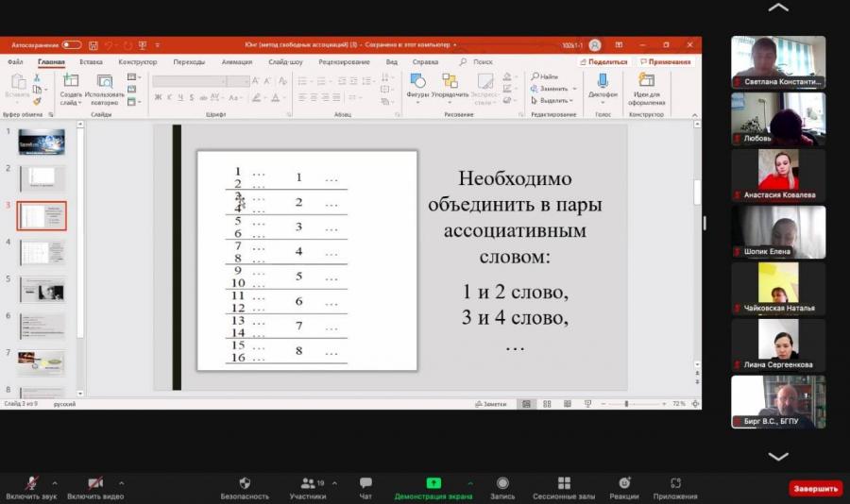Image resolution: width=850 pixels, height=504 pixels.
Task: Expand audio options arrow beside Включить звук
Action: (55, 483)
